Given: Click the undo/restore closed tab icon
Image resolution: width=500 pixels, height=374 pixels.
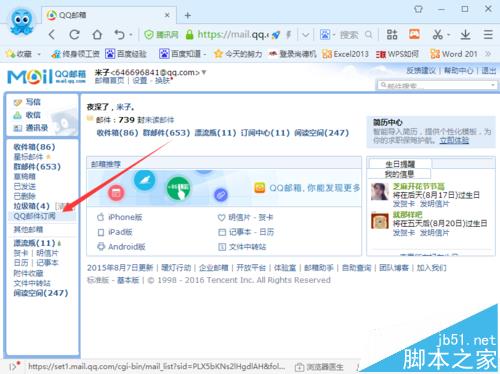Looking at the screenshot, I should click(x=119, y=34).
